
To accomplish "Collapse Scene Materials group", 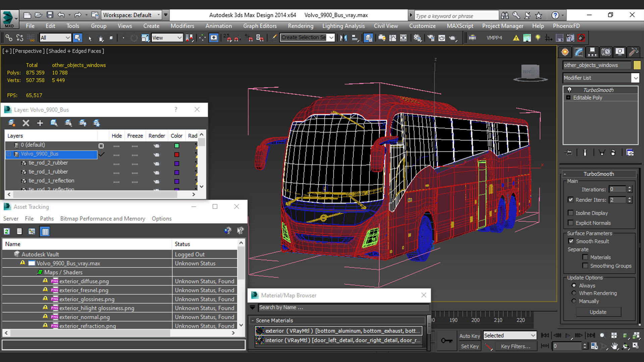I will [253, 320].
